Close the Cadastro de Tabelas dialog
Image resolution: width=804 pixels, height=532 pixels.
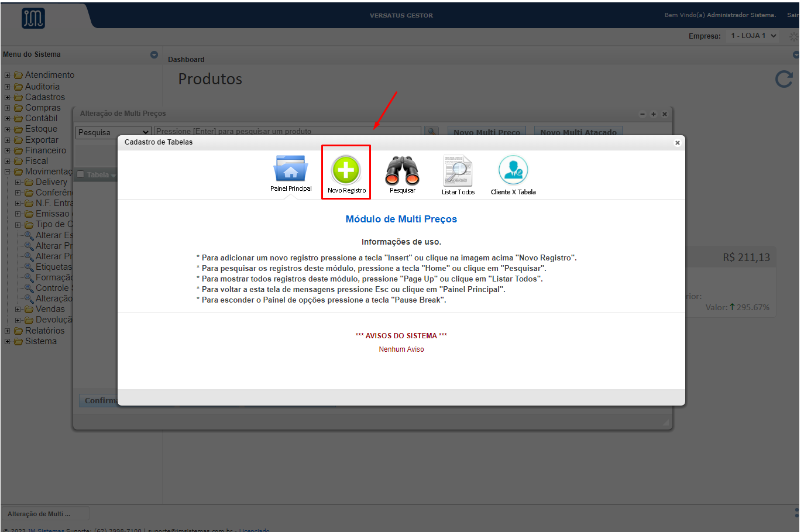pos(677,143)
